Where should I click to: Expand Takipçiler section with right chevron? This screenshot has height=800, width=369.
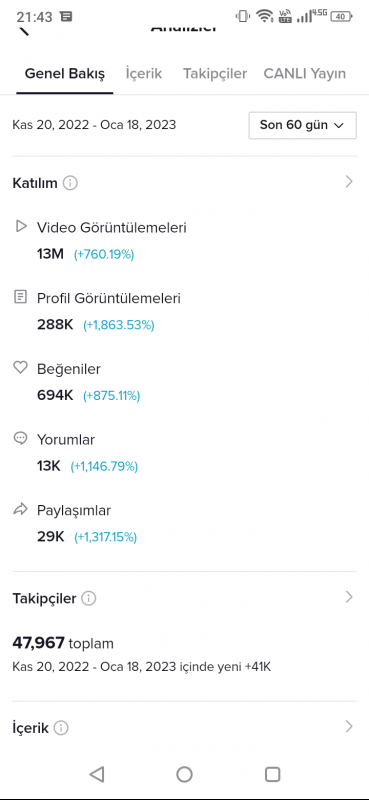coord(349,597)
